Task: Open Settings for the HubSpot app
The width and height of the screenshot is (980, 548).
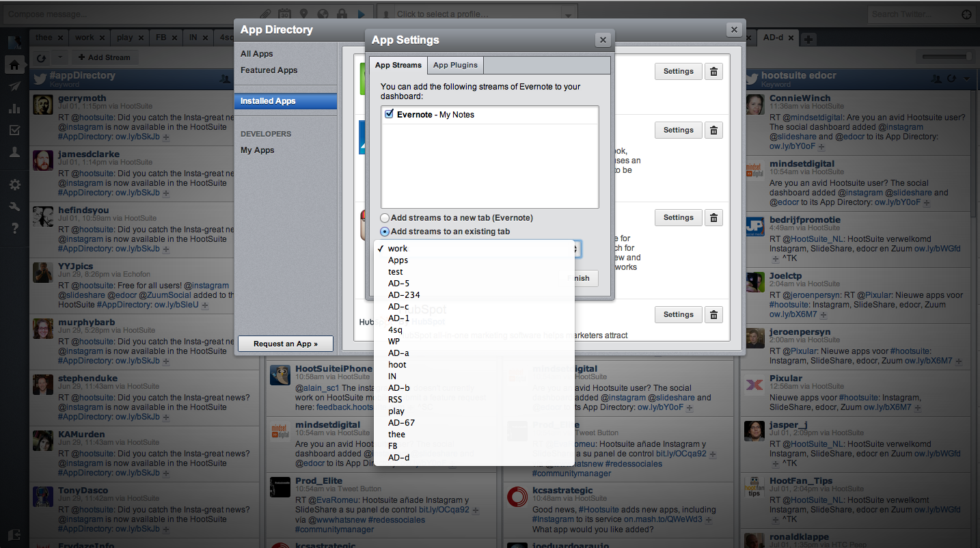Action: point(679,314)
